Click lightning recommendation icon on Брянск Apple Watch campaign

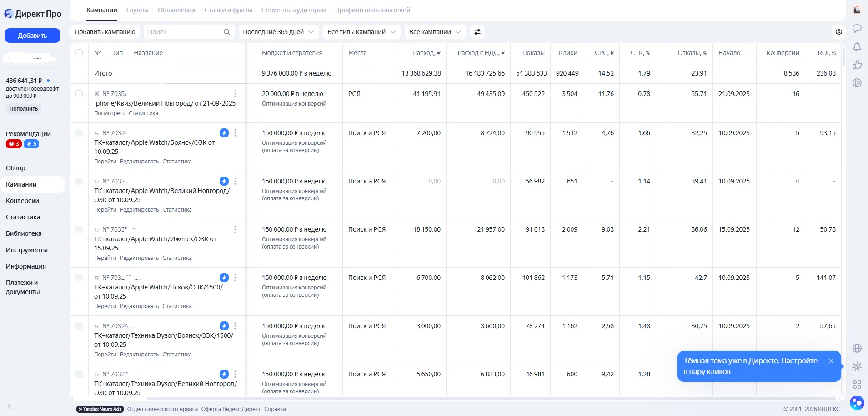pos(224,133)
